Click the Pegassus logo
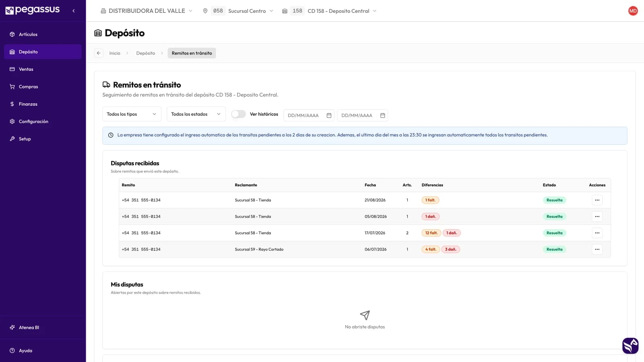This screenshot has height=362, width=644. coord(32,10)
